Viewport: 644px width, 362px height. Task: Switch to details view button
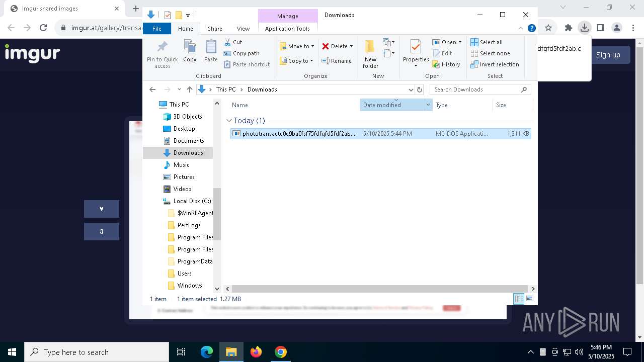coord(519,299)
